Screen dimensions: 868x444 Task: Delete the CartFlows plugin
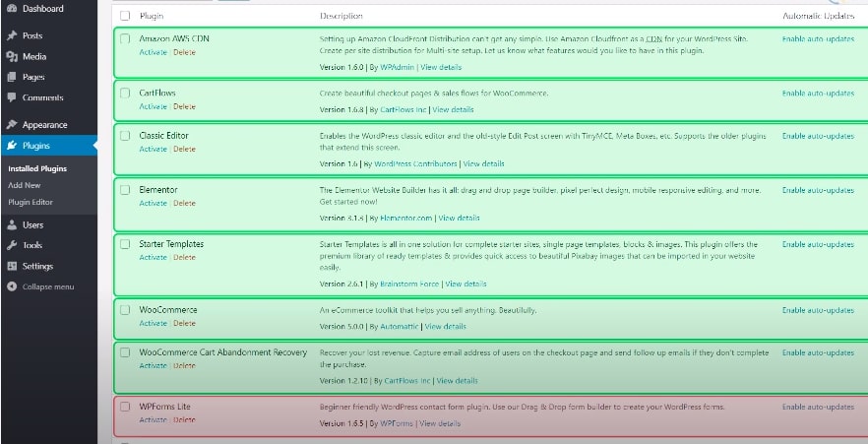(x=184, y=107)
